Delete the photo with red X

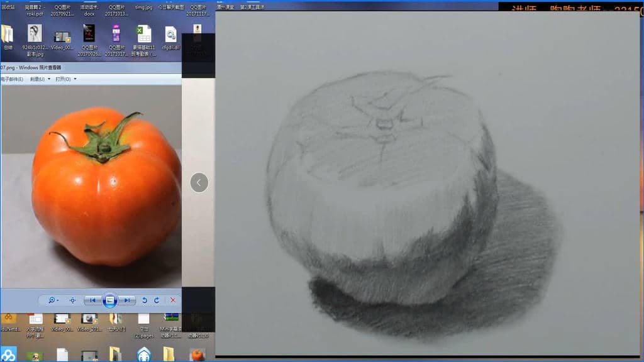click(173, 300)
